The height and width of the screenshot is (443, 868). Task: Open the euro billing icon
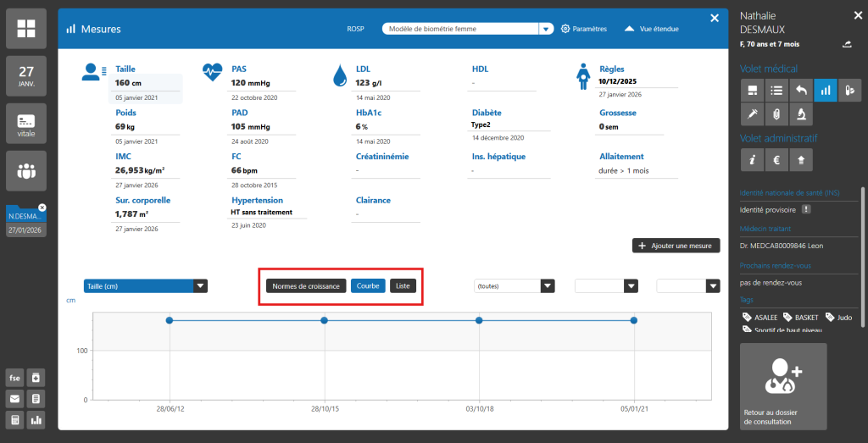tap(776, 158)
